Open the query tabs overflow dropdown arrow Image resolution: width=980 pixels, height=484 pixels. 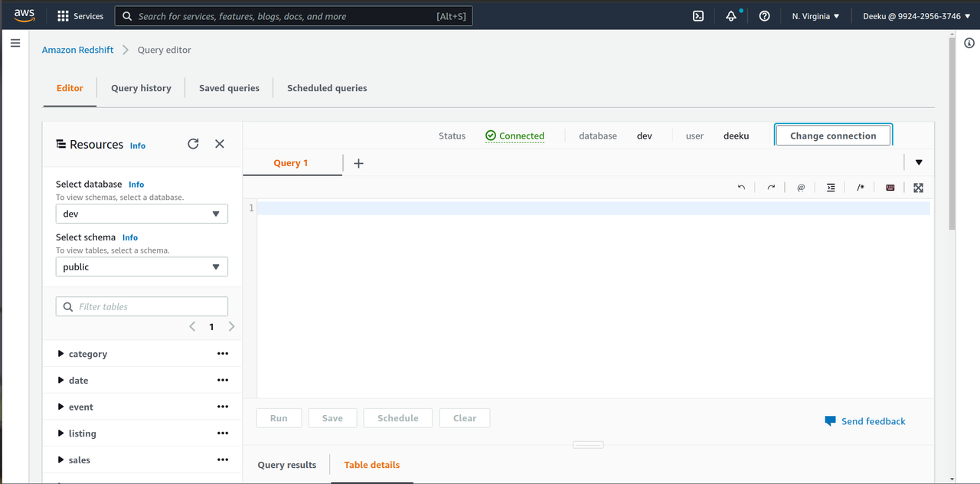(x=919, y=162)
